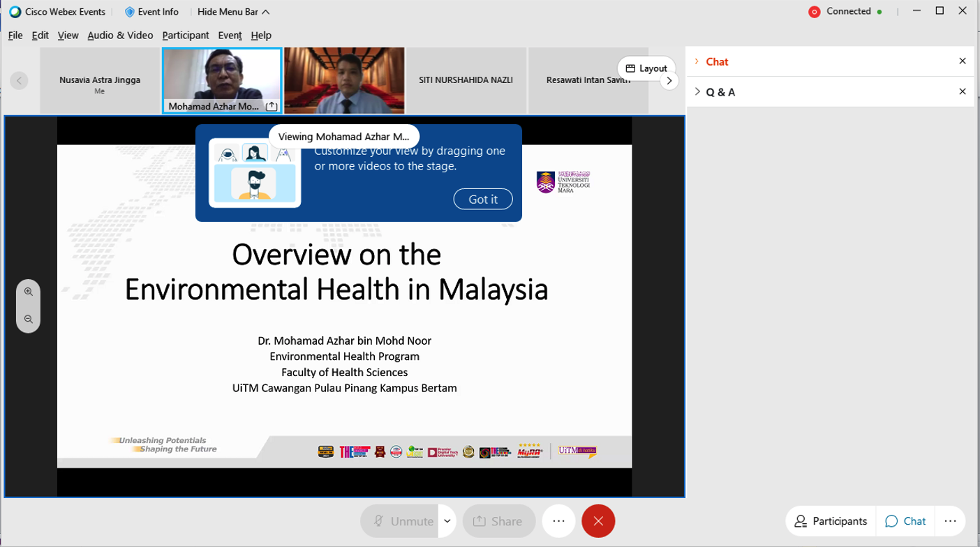The width and height of the screenshot is (980, 547).
Task: Open the Participant menu
Action: (x=186, y=36)
